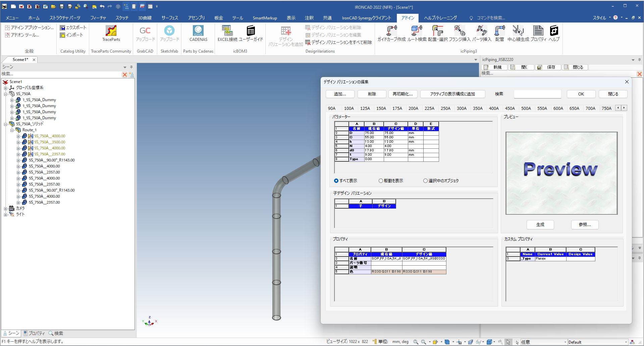Open the 板金 ribbon tab
The image size is (644, 346).
click(219, 18)
